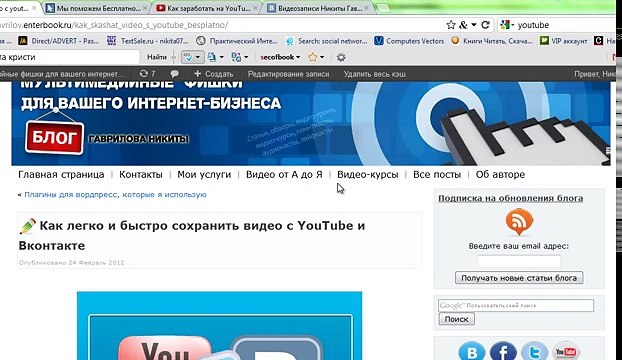Click Computers Vectors bookmark favicon

(378, 41)
